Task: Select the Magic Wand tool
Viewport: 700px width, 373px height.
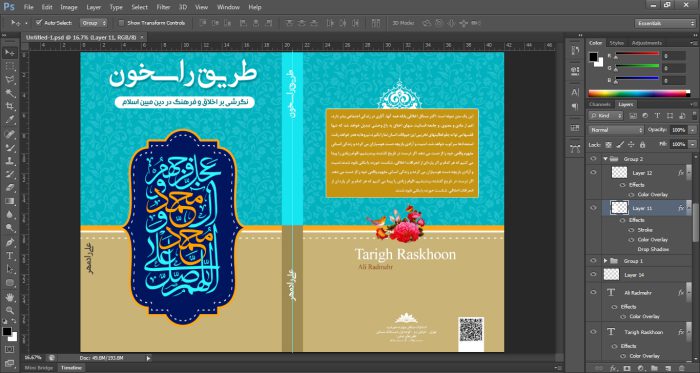Action: tap(9, 93)
